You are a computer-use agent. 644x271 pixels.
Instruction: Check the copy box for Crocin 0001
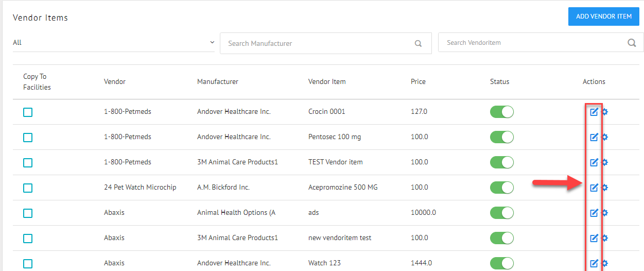(28, 112)
